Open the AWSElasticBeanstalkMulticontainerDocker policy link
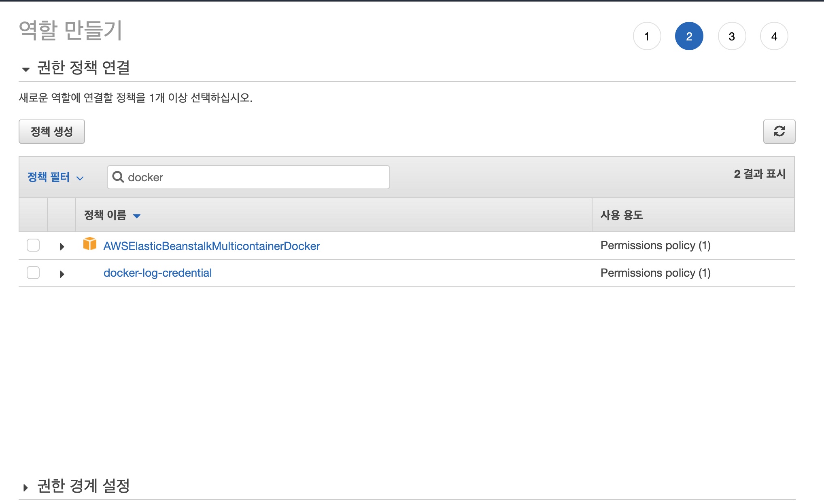 211,246
